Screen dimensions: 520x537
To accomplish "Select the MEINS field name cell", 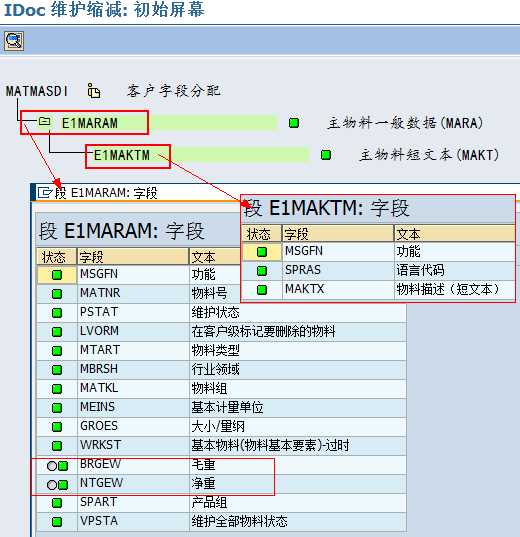I will click(133, 407).
